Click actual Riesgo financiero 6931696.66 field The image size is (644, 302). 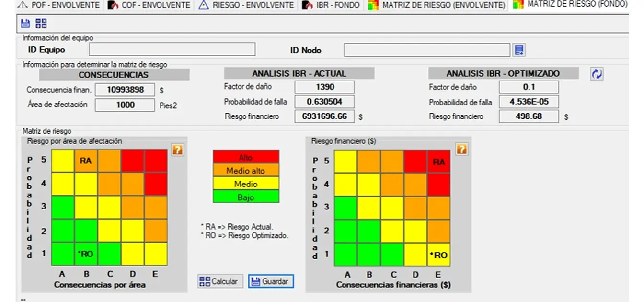click(324, 116)
